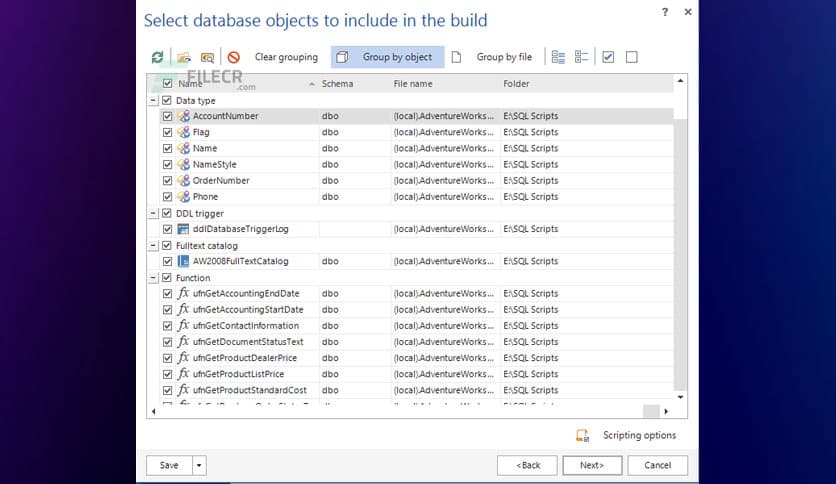Image resolution: width=836 pixels, height=484 pixels.
Task: Click the Expand all groups icon
Action: (x=558, y=57)
